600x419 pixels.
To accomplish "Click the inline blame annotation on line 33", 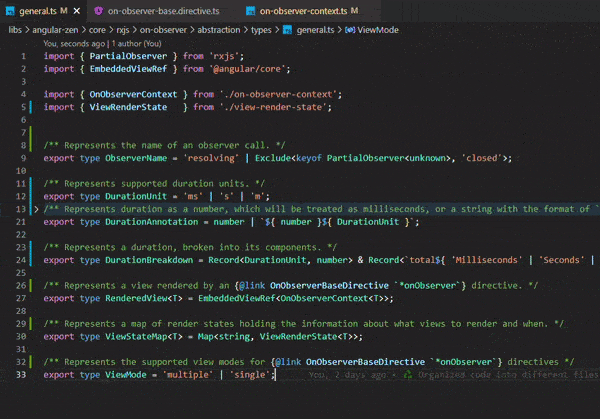I will (453, 375).
